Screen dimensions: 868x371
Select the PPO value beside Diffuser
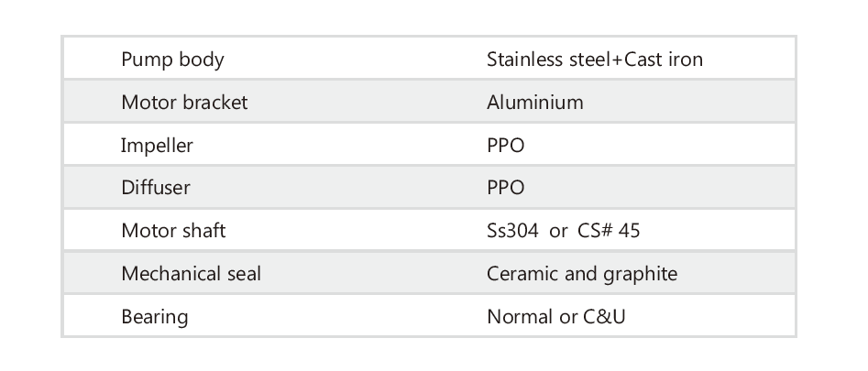505,188
